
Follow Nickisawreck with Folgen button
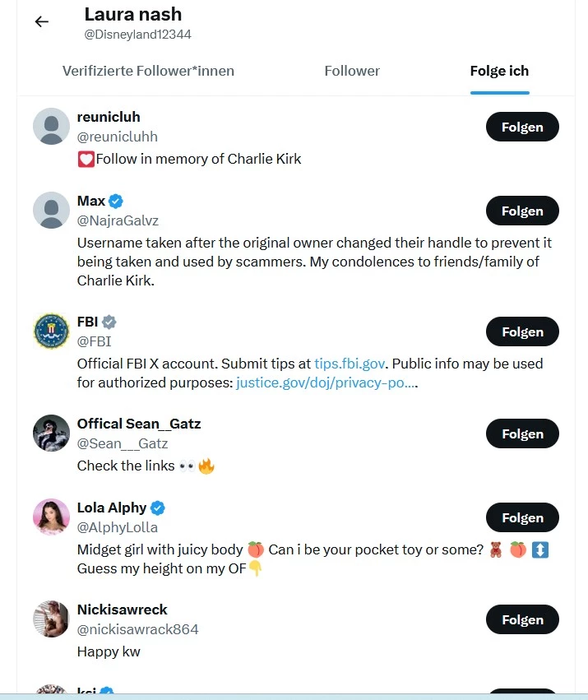522,619
